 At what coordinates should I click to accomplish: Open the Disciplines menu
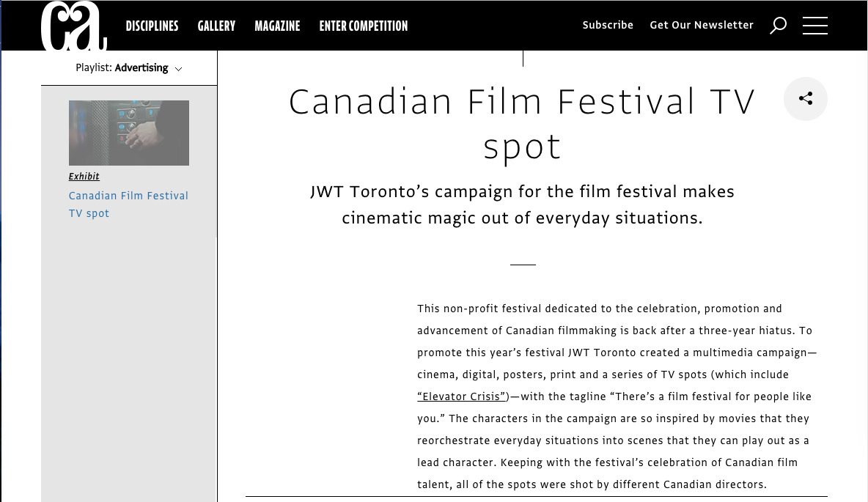[152, 26]
